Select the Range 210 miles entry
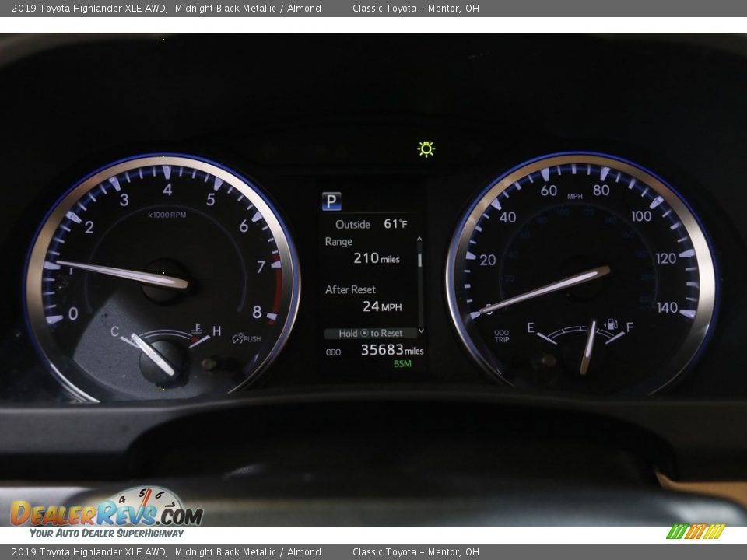Viewport: 747px width, 560px height. (x=370, y=250)
